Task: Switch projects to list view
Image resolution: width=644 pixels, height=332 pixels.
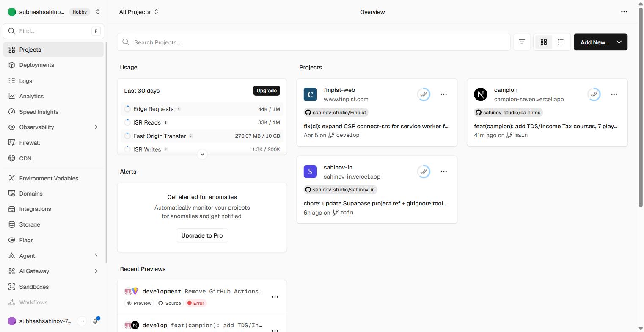Action: tap(561, 42)
